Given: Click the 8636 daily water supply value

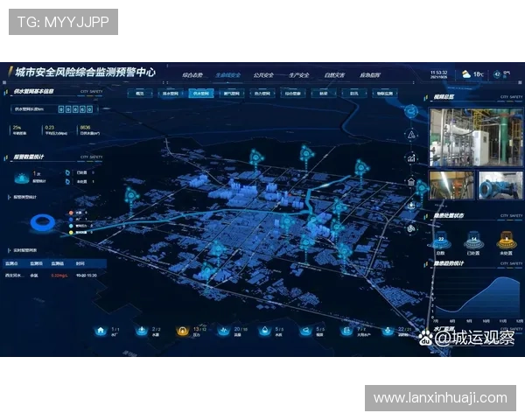Looking at the screenshot, I should (x=86, y=128).
